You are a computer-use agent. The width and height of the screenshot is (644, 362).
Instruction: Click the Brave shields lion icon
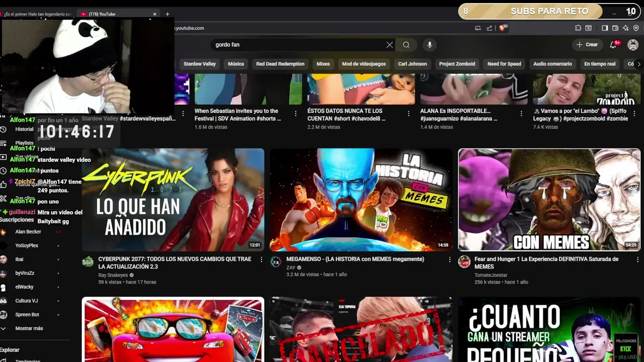click(502, 28)
